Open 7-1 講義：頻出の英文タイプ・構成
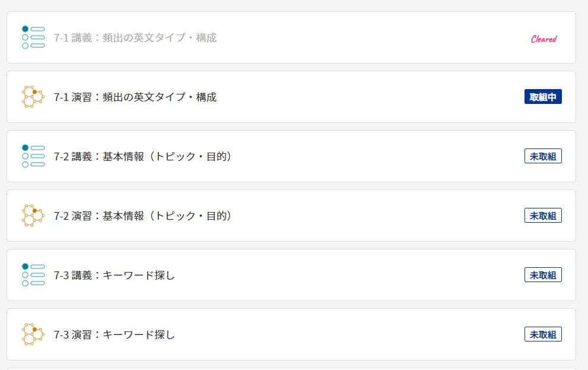This screenshot has width=588, height=370. click(x=135, y=37)
